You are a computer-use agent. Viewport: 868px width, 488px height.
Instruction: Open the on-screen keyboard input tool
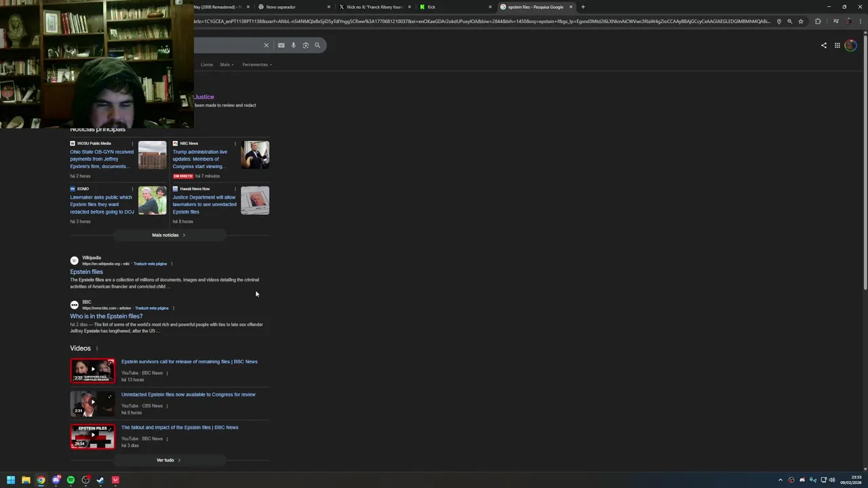coord(281,45)
